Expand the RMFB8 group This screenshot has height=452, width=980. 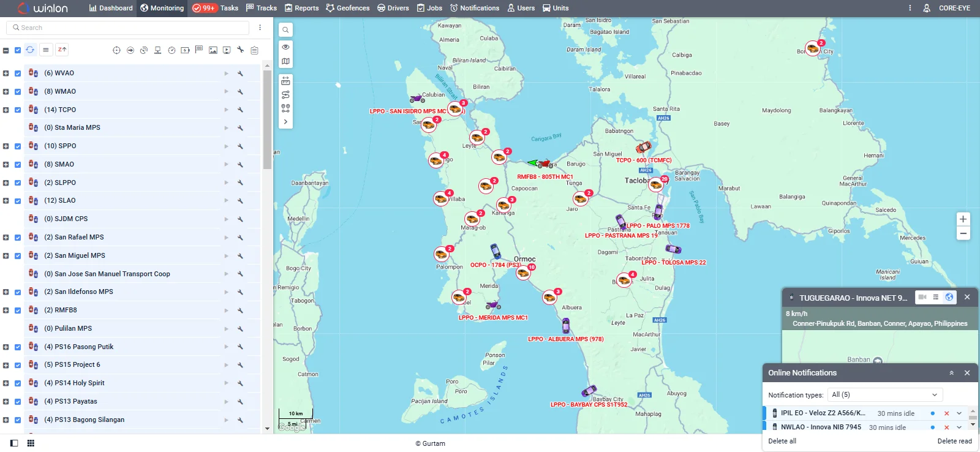pos(6,311)
